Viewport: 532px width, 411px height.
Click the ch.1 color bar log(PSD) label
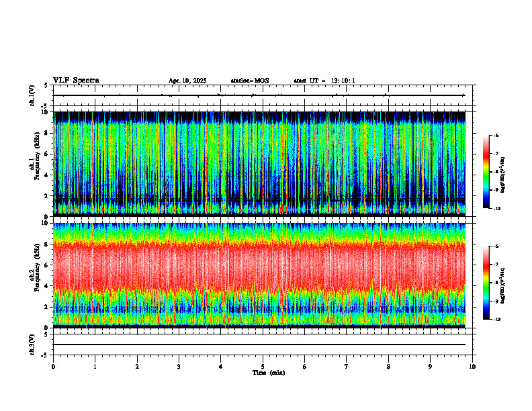[x=503, y=175]
